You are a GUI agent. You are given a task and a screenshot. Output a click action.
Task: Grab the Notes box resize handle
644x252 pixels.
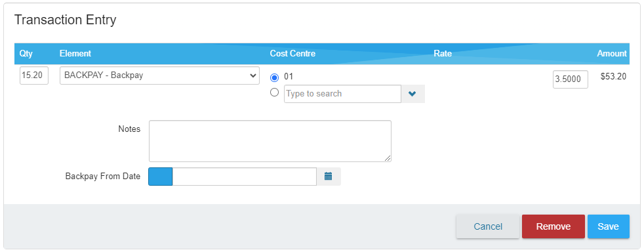point(388,158)
